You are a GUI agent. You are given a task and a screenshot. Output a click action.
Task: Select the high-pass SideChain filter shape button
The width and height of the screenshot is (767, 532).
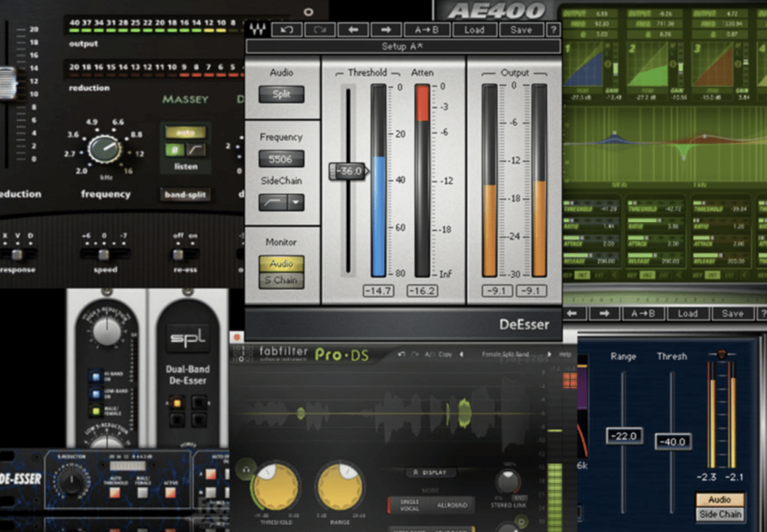[x=273, y=203]
